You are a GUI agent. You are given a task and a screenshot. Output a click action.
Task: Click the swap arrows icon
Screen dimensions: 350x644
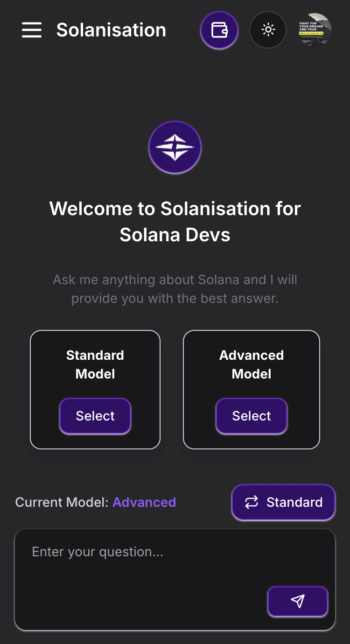[252, 502]
